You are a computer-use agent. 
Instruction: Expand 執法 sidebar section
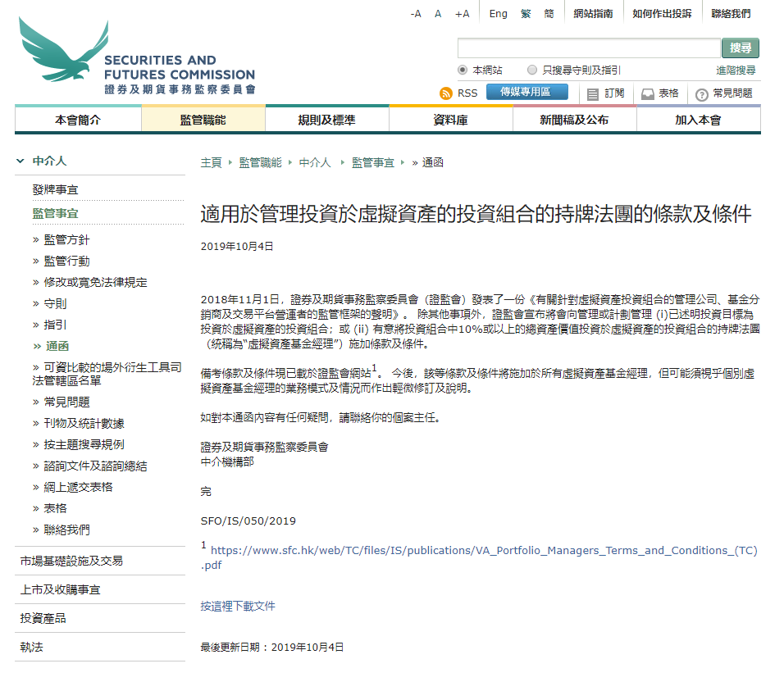(31, 647)
